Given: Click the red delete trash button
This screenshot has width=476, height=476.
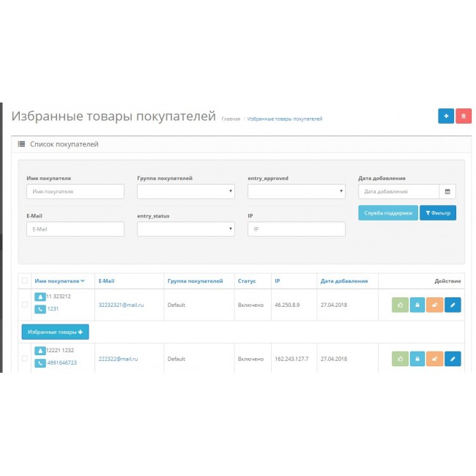Looking at the screenshot, I should (x=464, y=116).
